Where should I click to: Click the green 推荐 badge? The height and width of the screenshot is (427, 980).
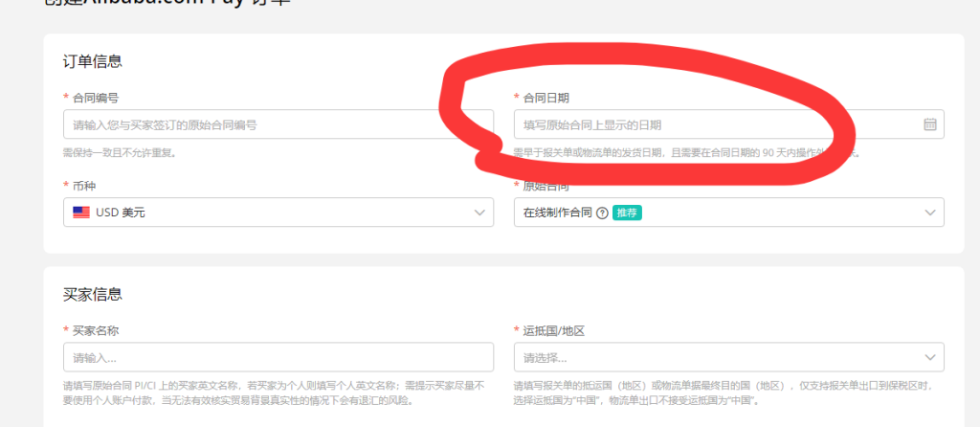[x=627, y=213]
